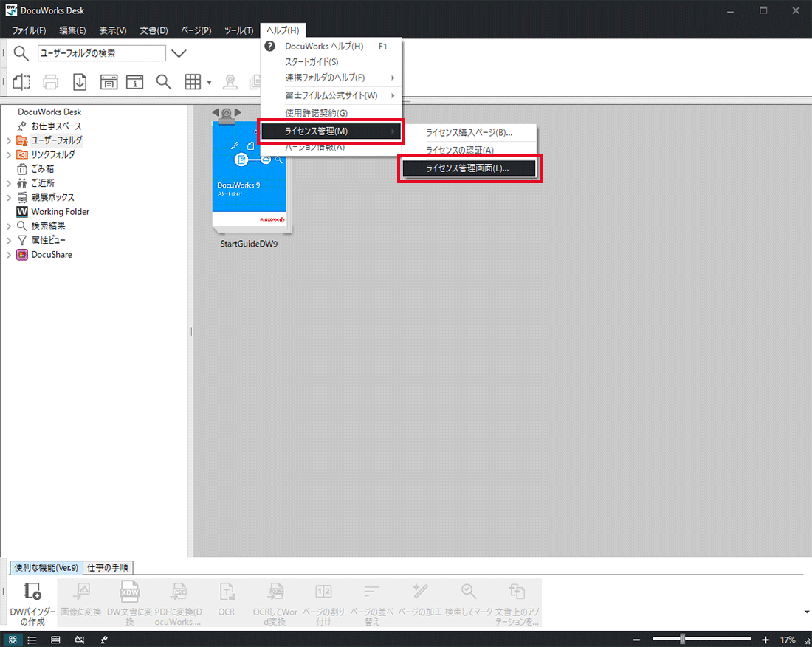Viewport: 812px width, 647px height.
Task: Click the DocuShare icon in the tree
Action: 21,254
